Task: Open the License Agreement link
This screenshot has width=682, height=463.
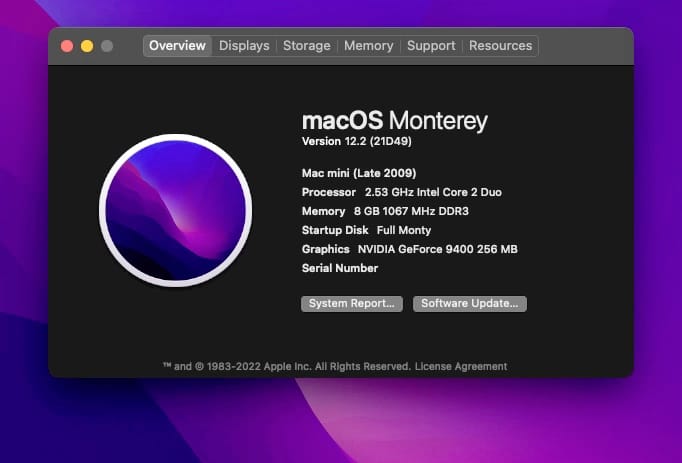Action: 461,366
